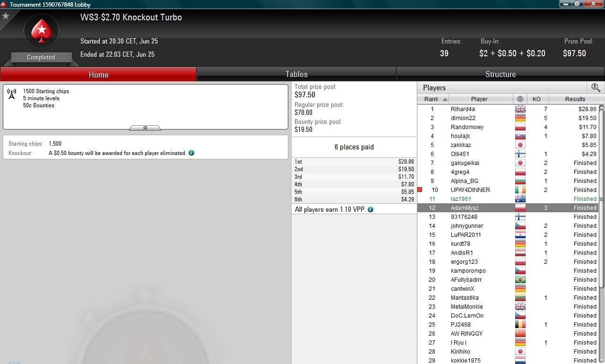
Task: Click the flag icon in AdamMysz's row
Action: 520,208
